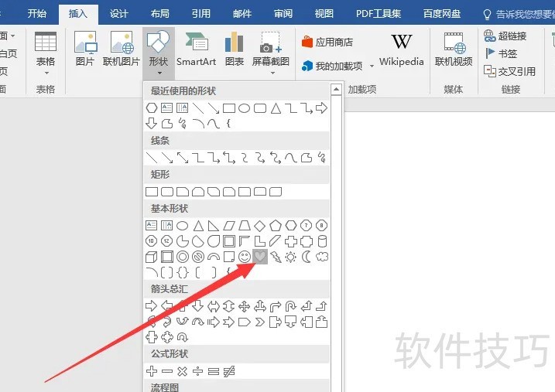Switch to the 布局 tab
The height and width of the screenshot is (392, 555).
click(160, 13)
